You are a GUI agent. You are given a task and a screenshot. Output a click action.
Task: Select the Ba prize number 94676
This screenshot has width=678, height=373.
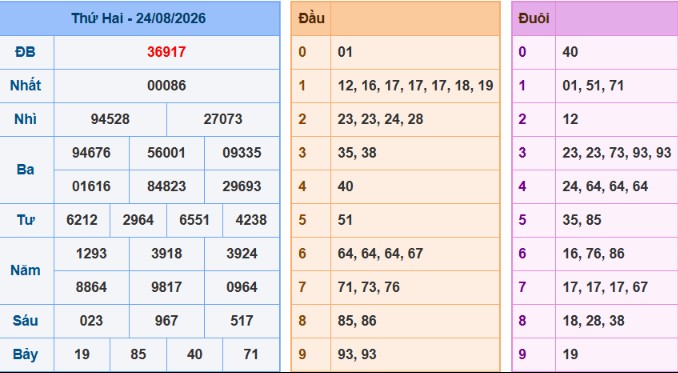(x=91, y=153)
